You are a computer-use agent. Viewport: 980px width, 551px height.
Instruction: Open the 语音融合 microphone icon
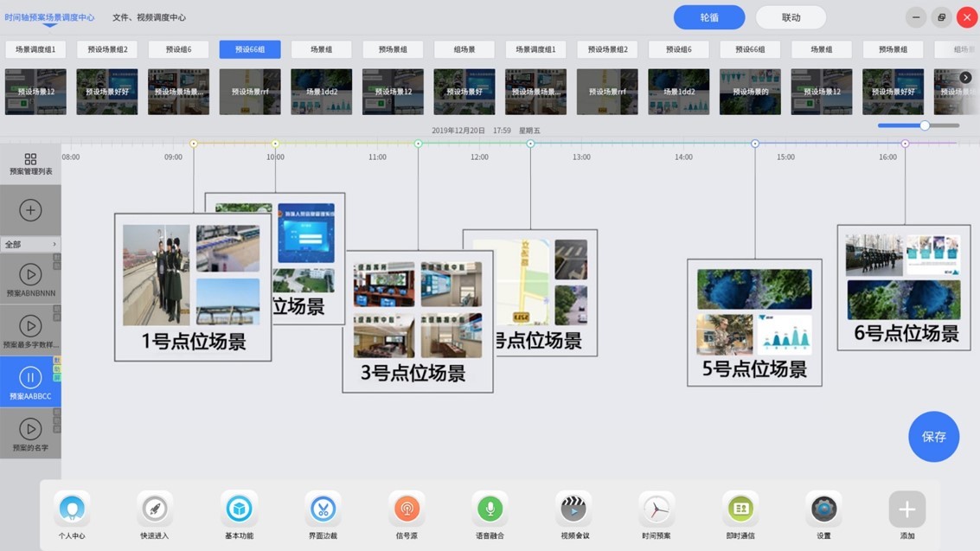click(490, 508)
